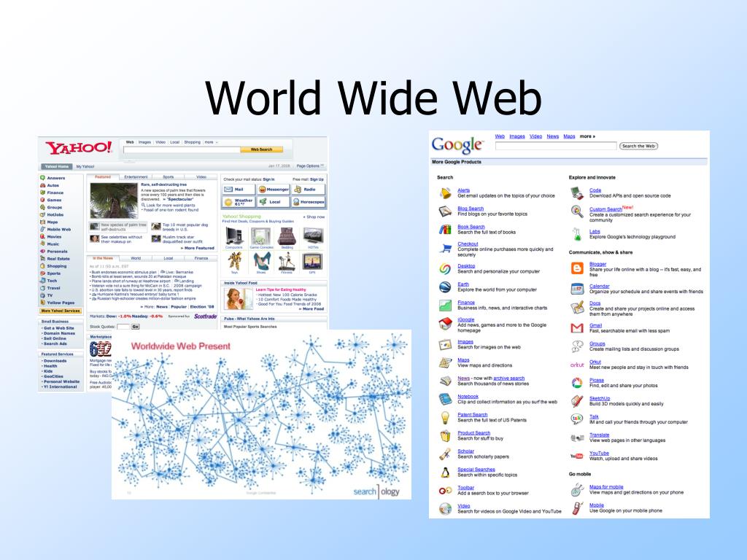Screen dimensions: 747x560
Task: Click the Google Toolbar icon
Action: [445, 491]
